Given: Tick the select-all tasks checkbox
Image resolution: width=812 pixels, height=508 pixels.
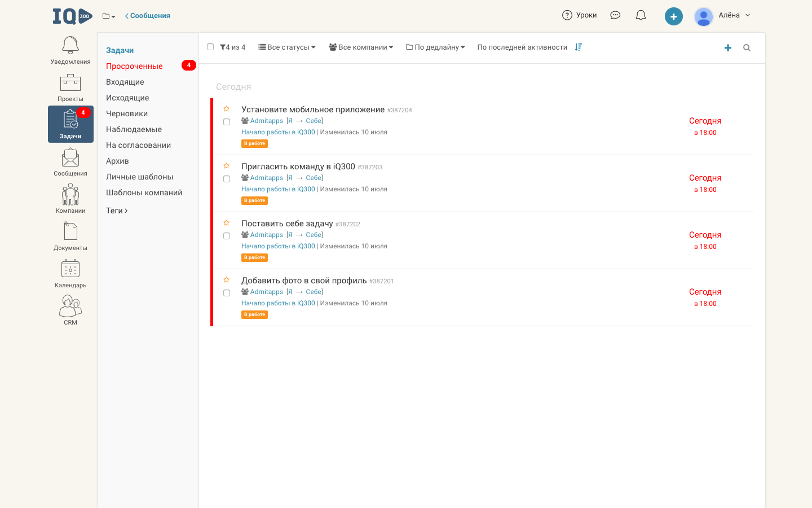Looking at the screenshot, I should [x=210, y=47].
